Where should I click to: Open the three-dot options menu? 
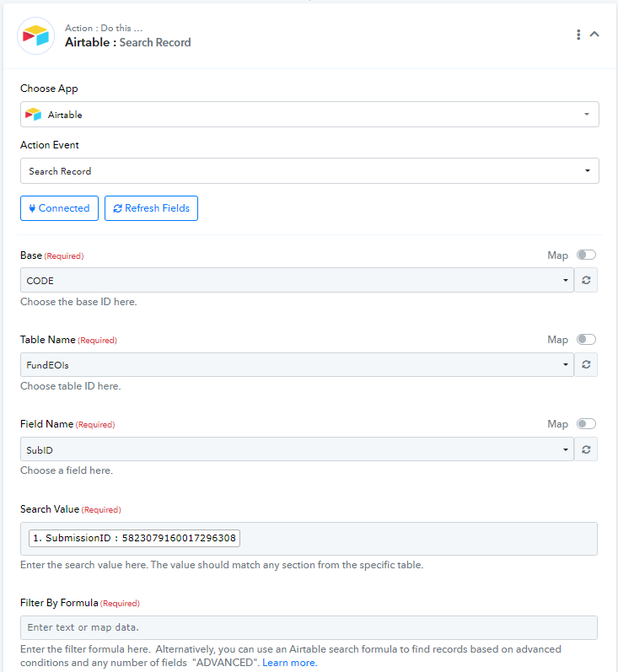pos(578,35)
